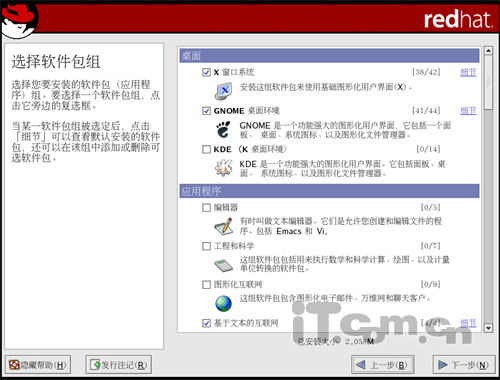
Task: Click the 下一步(N) next button
Action: [464, 365]
